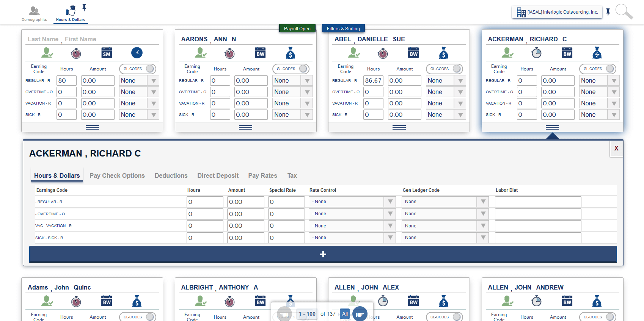
Task: Click Labor Dist field for REGULAR row
Action: [538, 202]
